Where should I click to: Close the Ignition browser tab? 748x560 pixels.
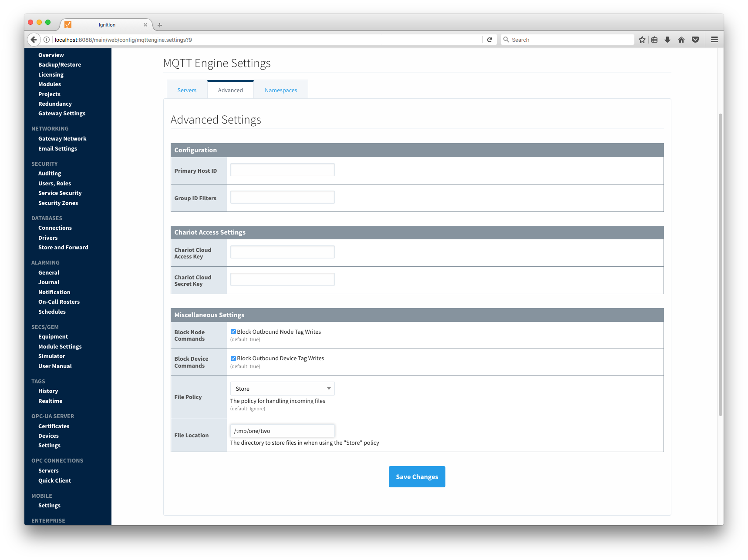pyautogui.click(x=145, y=25)
